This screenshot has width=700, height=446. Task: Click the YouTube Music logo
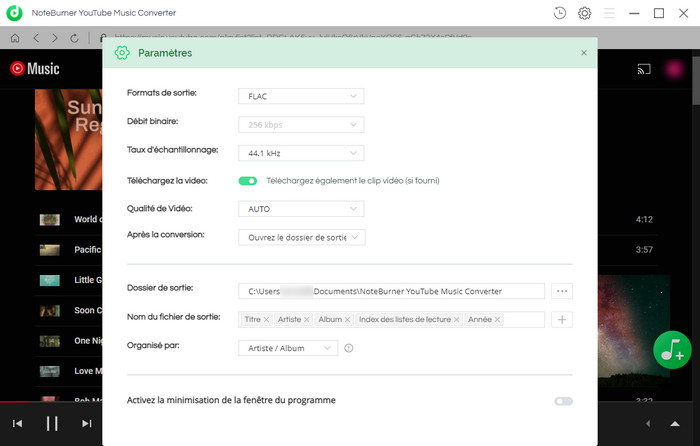[x=35, y=68]
